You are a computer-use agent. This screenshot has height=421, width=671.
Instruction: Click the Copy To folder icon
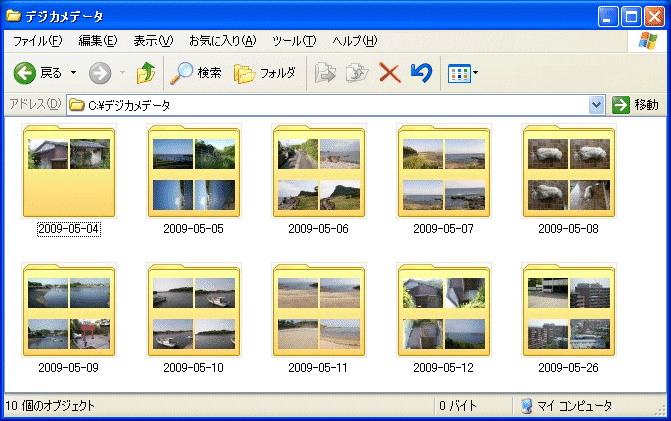point(357,73)
